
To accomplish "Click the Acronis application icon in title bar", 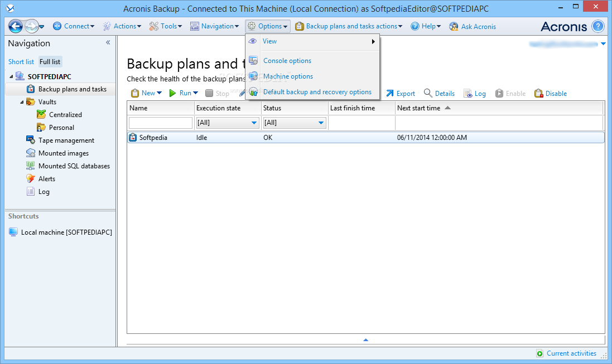I will [11, 8].
